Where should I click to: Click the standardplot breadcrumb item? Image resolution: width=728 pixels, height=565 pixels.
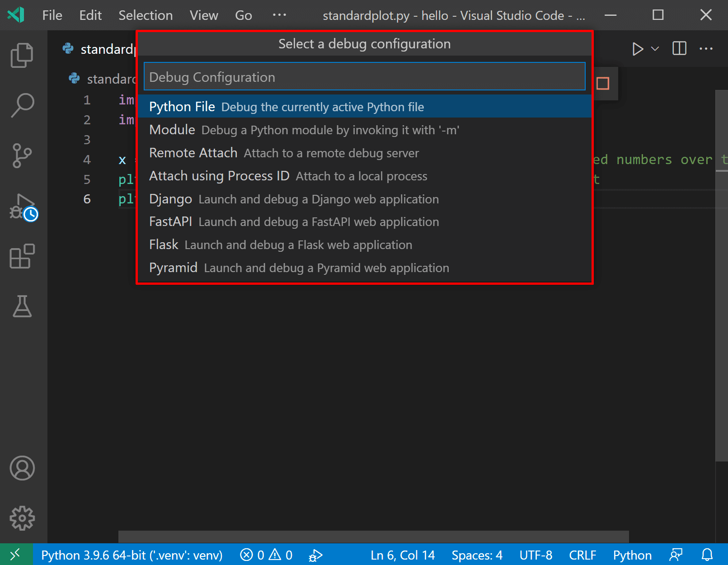(x=103, y=79)
